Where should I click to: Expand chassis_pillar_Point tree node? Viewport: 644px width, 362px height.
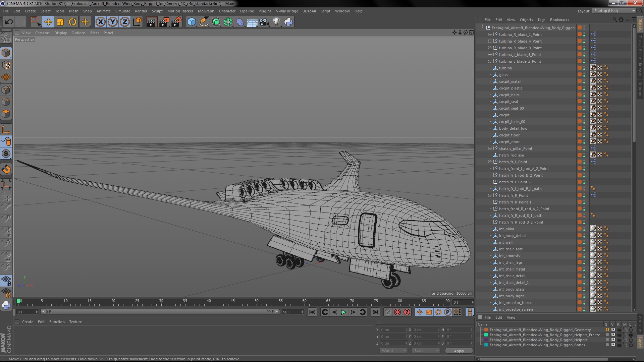[490, 148]
